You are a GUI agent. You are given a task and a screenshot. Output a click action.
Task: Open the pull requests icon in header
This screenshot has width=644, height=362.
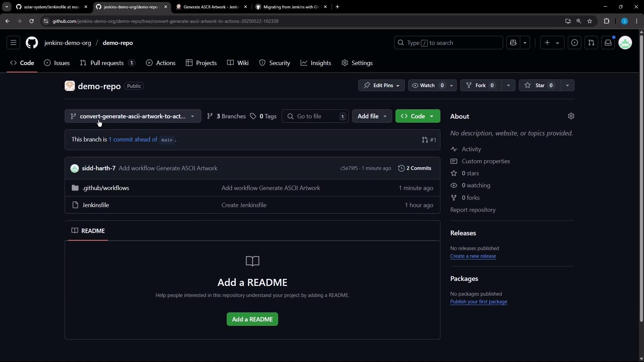(591, 43)
